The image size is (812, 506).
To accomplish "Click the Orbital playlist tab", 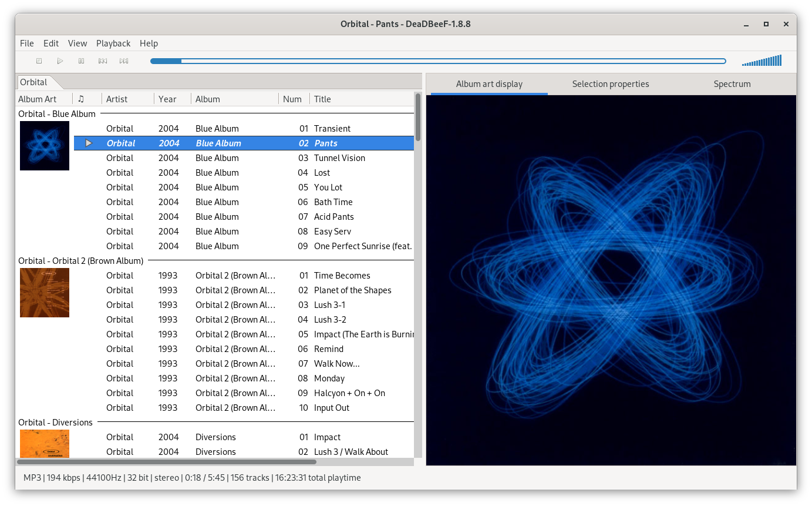I will pos(33,82).
